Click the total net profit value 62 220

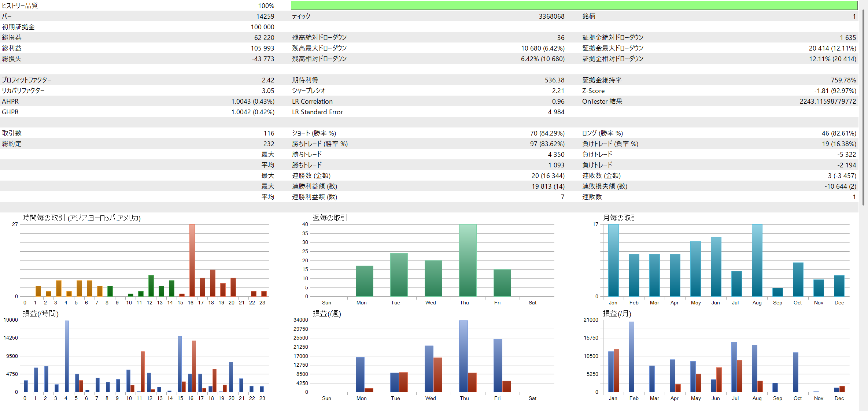tap(264, 37)
